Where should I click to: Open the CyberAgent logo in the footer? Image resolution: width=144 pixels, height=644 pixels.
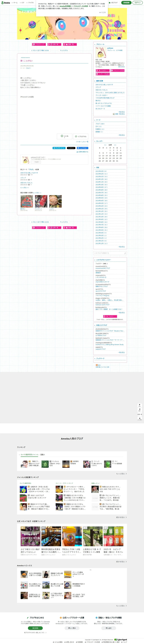[x=121, y=640]
